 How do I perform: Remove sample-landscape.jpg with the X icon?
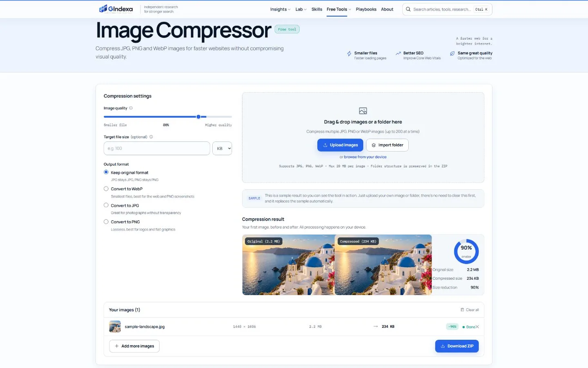[477, 327]
